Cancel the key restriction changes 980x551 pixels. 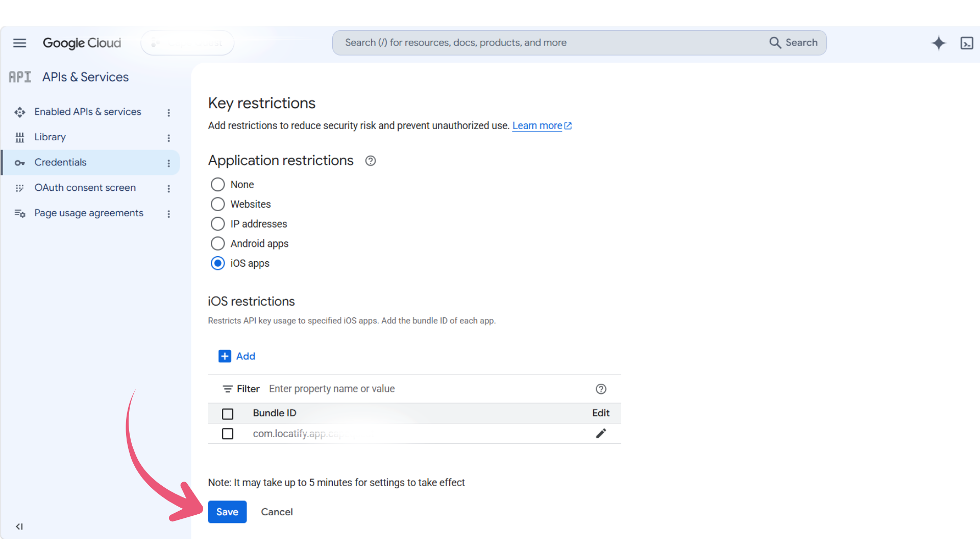(277, 512)
